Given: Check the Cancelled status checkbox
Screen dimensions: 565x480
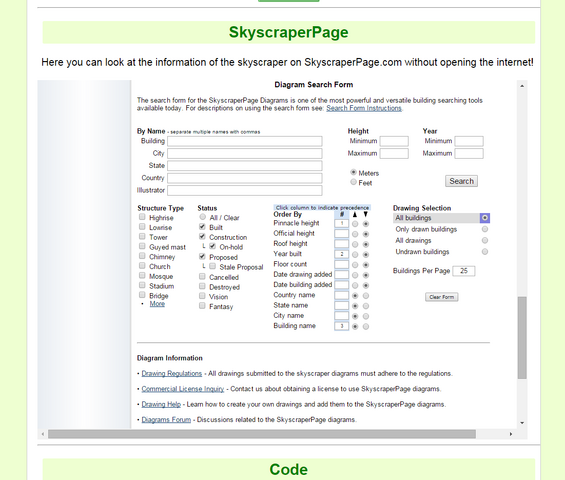Looking at the screenshot, I should coord(202,276).
